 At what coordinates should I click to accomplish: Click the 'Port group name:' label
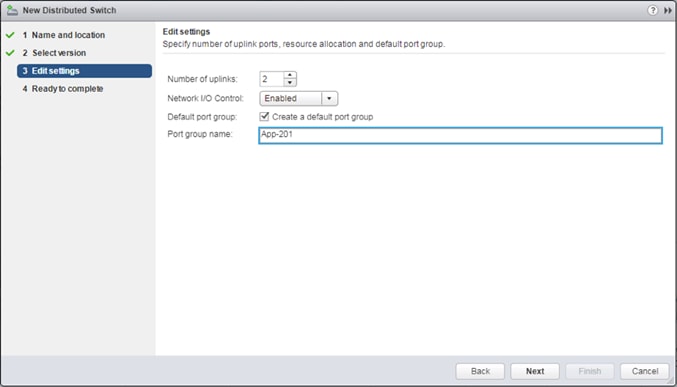coord(200,134)
